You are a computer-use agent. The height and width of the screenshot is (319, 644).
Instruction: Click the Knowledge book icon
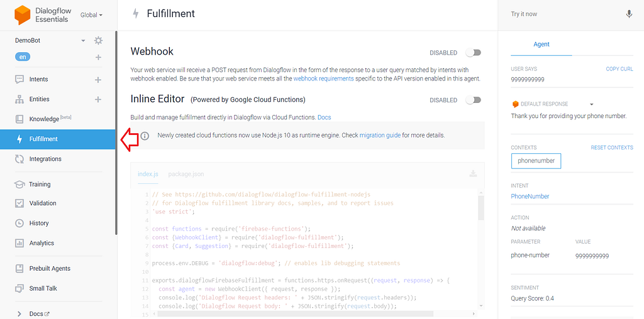click(x=19, y=119)
